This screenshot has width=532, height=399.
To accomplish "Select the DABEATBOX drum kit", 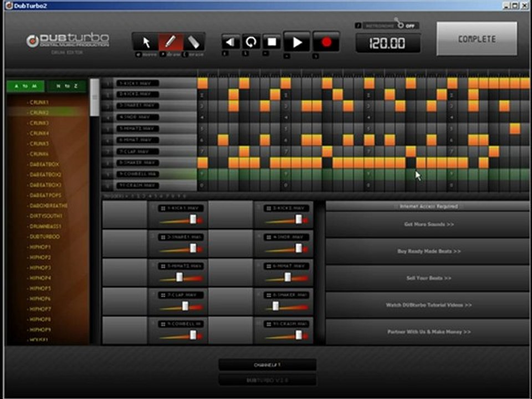I will [44, 164].
